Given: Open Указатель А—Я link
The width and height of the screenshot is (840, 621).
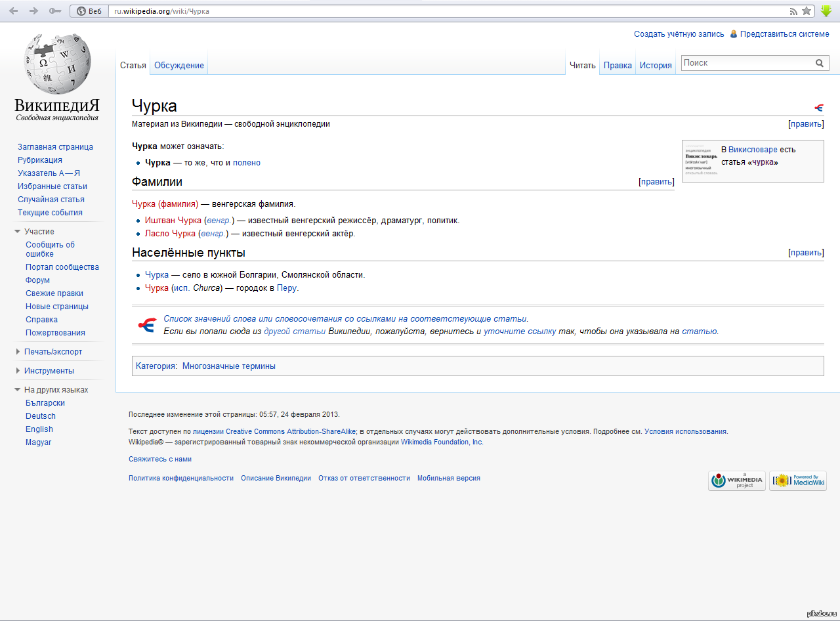Looking at the screenshot, I should (x=49, y=173).
